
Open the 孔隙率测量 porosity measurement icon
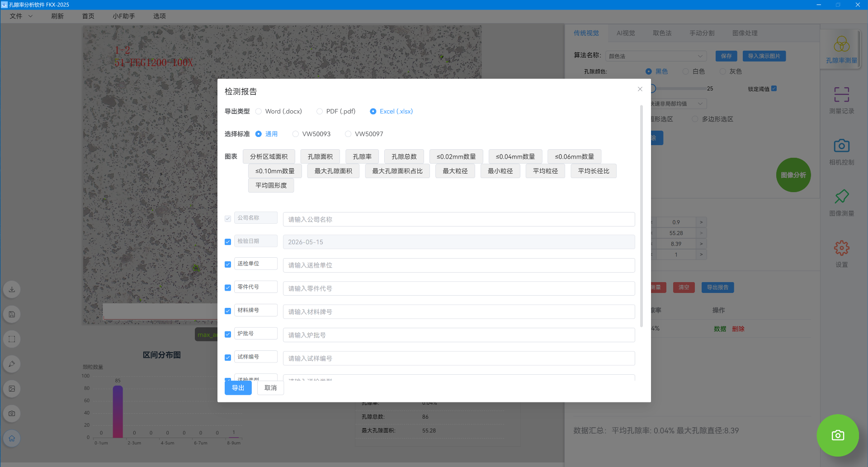pos(841,49)
